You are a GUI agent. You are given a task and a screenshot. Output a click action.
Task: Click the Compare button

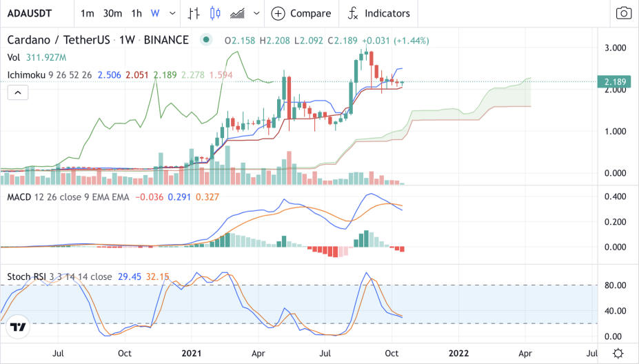pos(301,13)
